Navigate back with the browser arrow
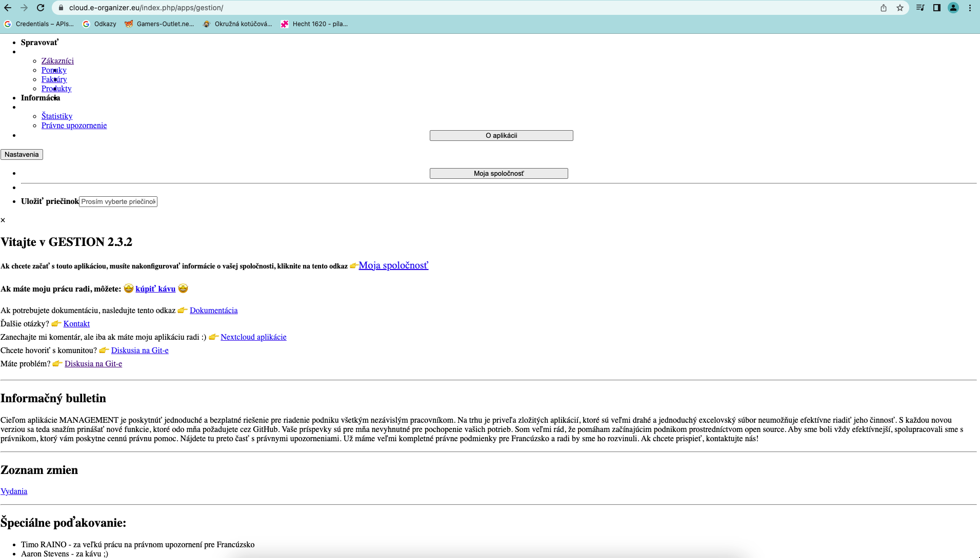This screenshot has height=558, width=980. pyautogui.click(x=8, y=8)
